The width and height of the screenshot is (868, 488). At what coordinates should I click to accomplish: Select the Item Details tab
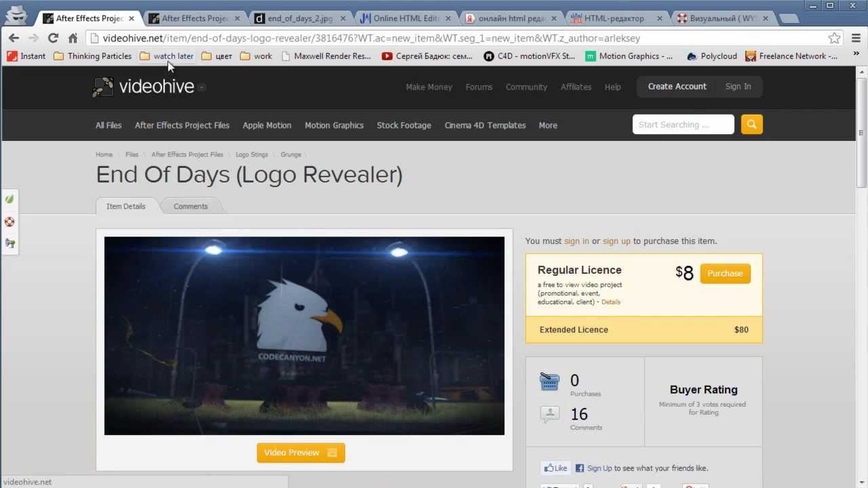(x=126, y=206)
